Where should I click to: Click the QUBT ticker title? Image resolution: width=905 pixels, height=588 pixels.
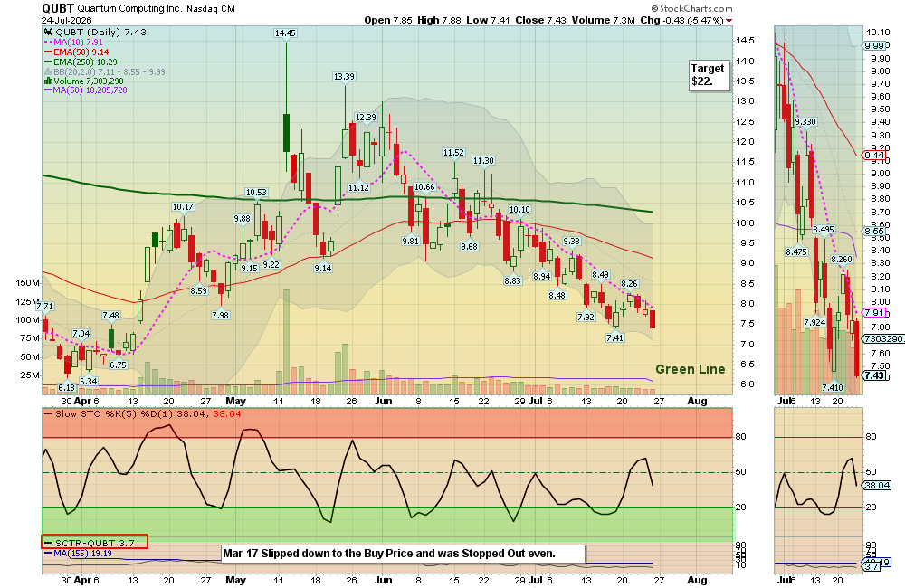click(x=58, y=8)
